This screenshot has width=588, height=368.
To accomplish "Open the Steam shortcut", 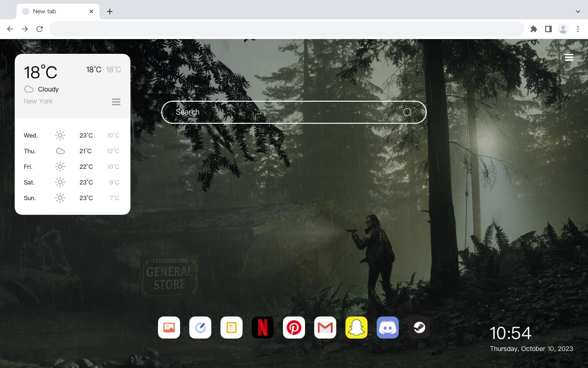I will point(419,328).
